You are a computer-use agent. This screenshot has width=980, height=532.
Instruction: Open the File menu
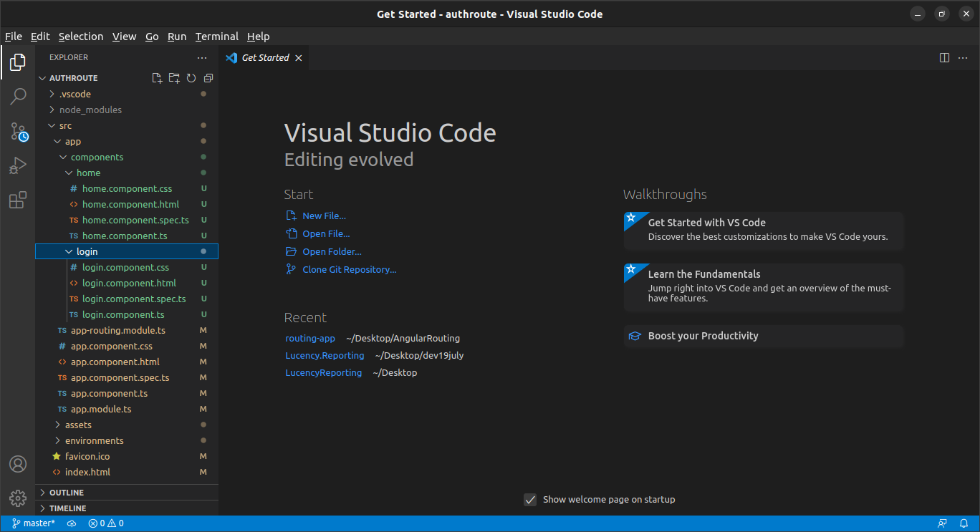(x=14, y=37)
